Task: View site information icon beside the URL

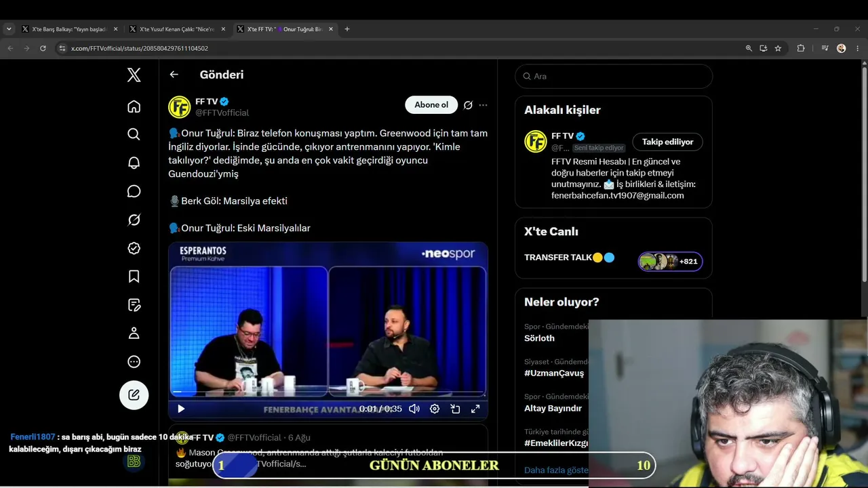Action: click(62, 48)
